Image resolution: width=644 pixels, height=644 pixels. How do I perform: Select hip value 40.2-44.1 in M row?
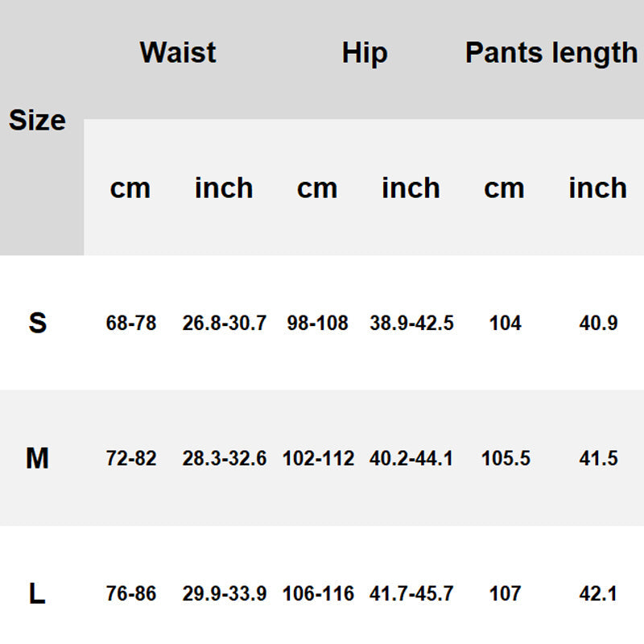411,459
